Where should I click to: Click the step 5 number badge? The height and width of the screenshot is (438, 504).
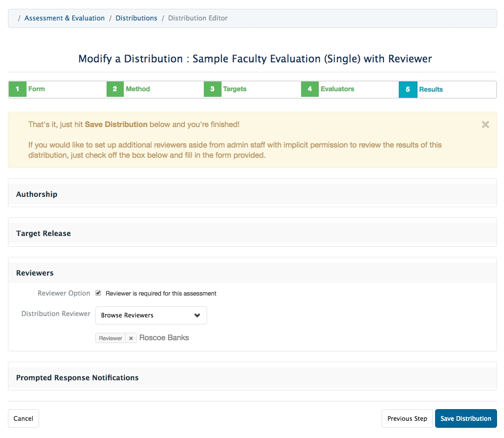point(408,89)
